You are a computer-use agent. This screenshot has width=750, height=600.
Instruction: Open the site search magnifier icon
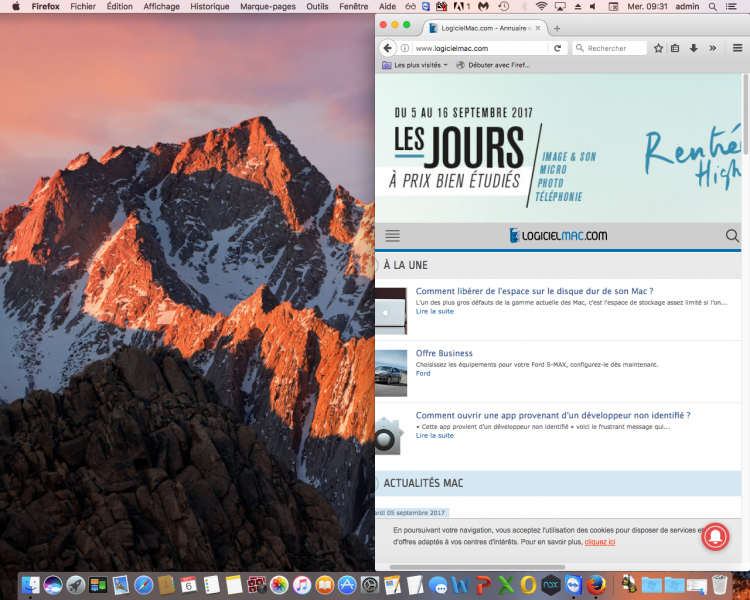732,235
